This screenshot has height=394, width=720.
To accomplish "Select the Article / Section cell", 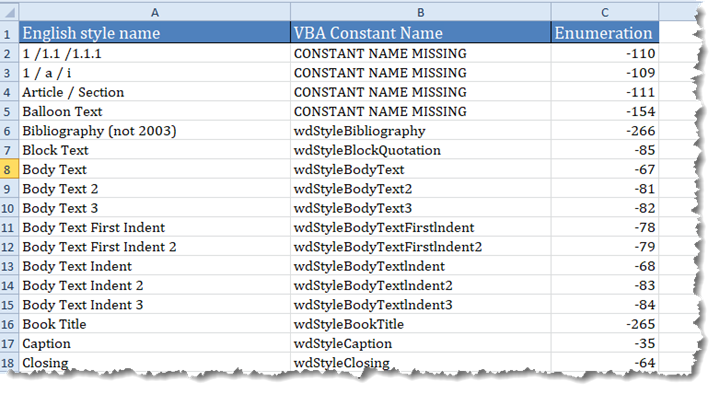I will tap(155, 92).
